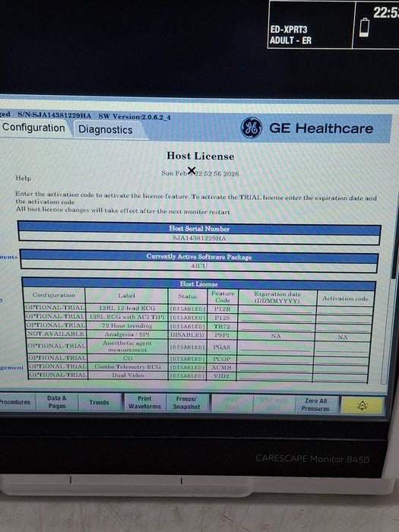
Task: Click activation code field for Dual Video
Action: [340, 377]
